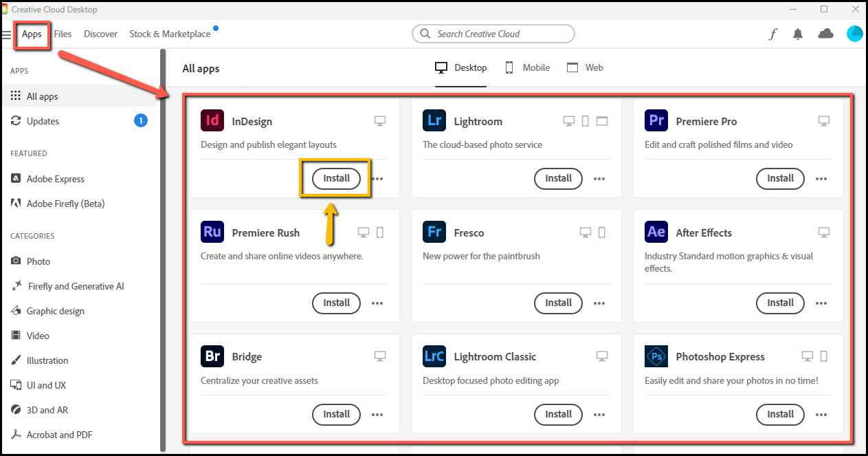Image resolution: width=868 pixels, height=456 pixels.
Task: Open Adobe Express in the sidebar
Action: tap(80, 179)
